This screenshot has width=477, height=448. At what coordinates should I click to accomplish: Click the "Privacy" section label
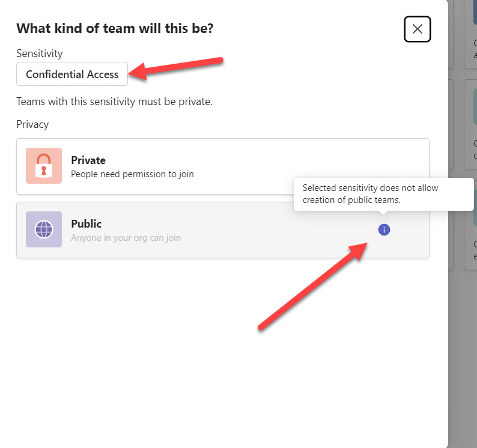point(32,124)
